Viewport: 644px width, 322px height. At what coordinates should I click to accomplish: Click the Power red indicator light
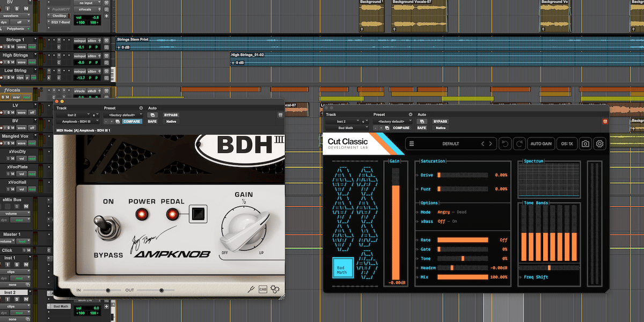tap(142, 215)
